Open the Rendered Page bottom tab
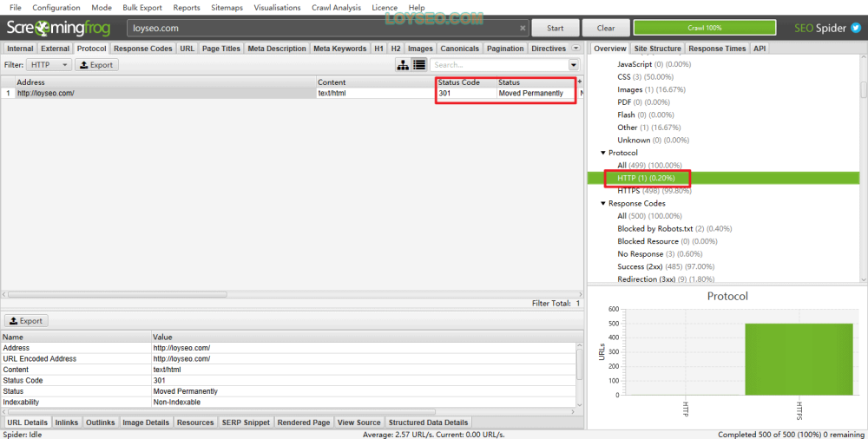Image resolution: width=868 pixels, height=439 pixels. point(303,422)
